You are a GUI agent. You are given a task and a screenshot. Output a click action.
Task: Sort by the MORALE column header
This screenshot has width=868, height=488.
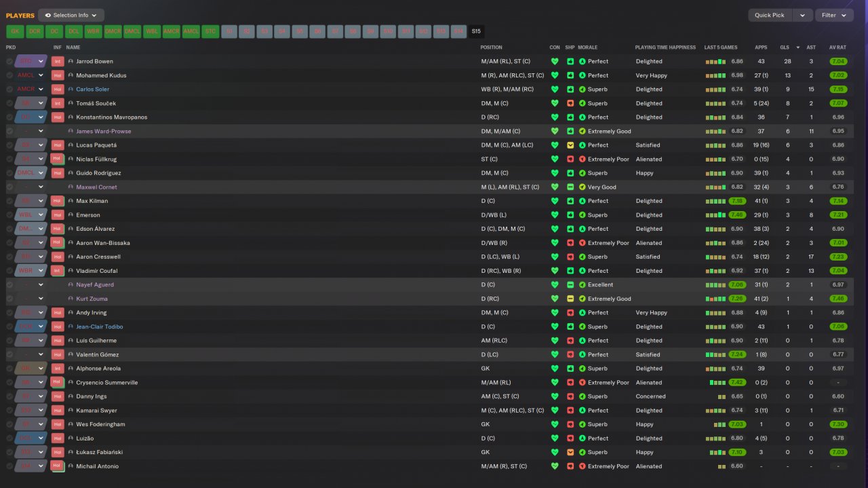(587, 48)
